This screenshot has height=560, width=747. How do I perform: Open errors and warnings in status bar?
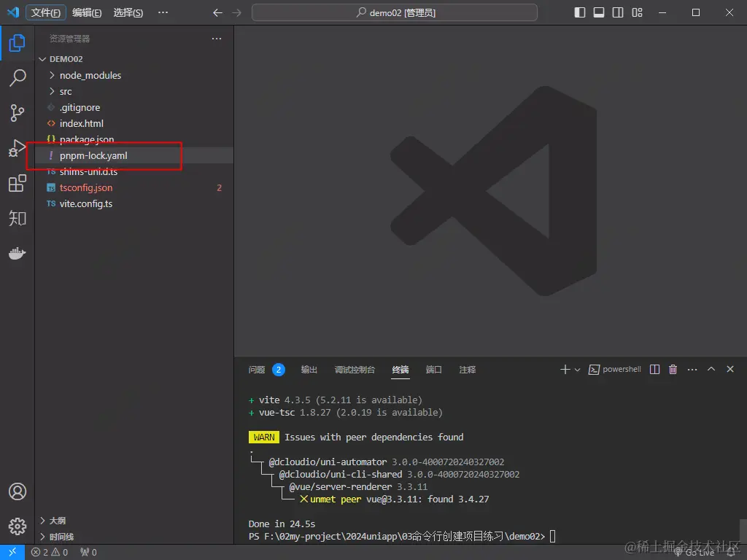point(50,553)
